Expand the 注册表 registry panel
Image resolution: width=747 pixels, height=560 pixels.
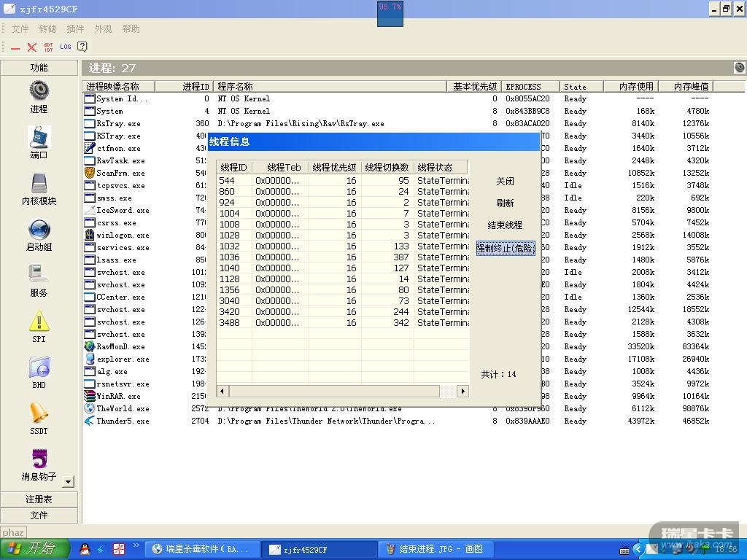point(39,499)
